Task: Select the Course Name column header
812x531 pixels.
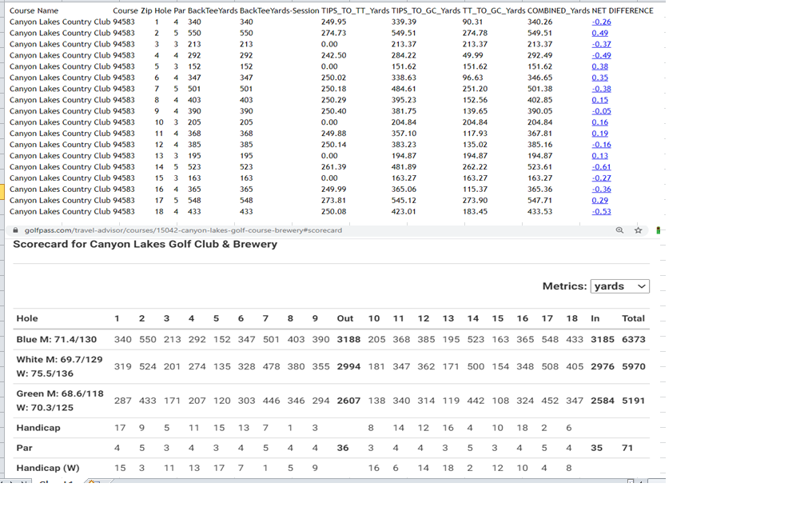Action: [34, 10]
